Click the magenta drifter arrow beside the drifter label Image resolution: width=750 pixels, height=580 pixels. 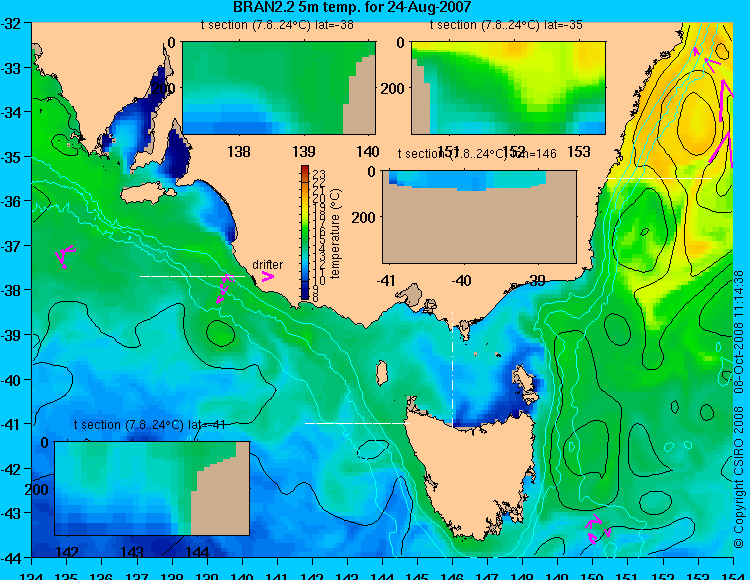tap(267, 276)
